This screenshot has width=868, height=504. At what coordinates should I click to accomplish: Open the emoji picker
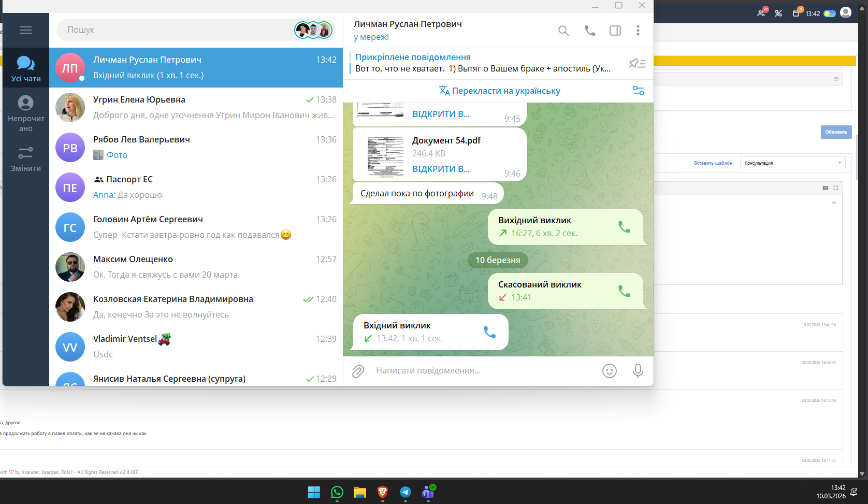coord(610,371)
